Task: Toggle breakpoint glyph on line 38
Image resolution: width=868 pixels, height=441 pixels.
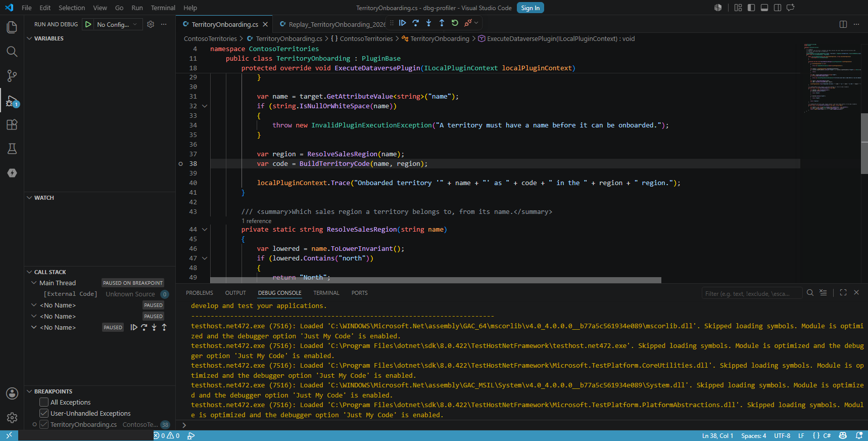Action: 180,164
